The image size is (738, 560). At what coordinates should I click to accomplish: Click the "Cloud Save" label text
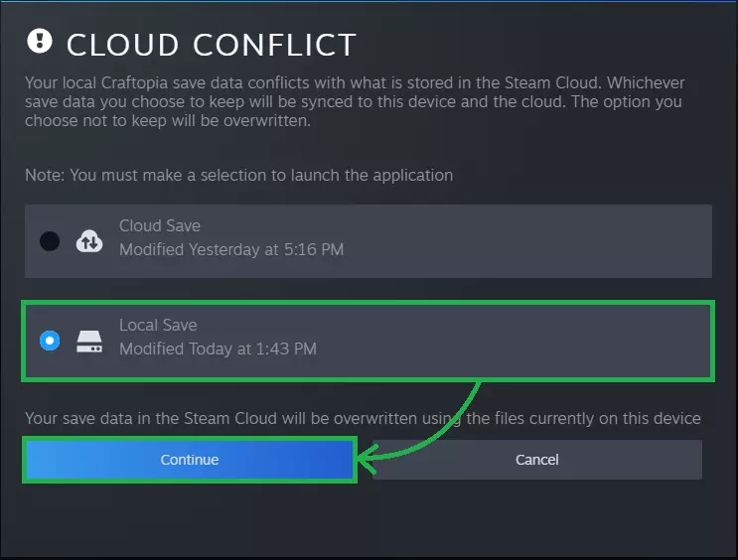(x=159, y=225)
